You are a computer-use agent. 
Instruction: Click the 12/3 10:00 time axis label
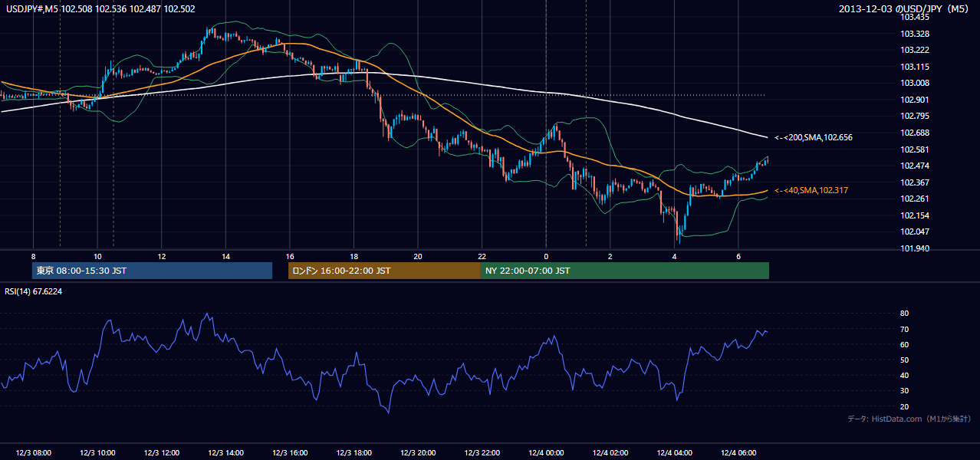coord(97,453)
